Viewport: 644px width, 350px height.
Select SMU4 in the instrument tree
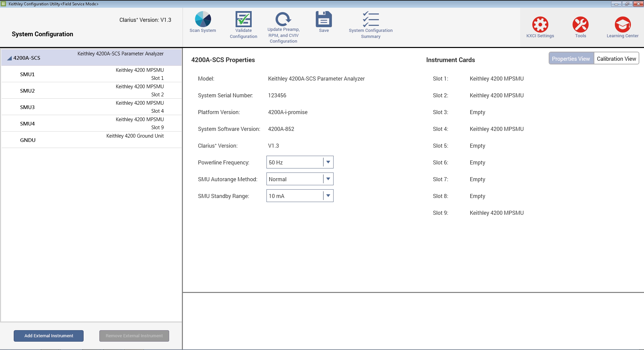(92, 123)
